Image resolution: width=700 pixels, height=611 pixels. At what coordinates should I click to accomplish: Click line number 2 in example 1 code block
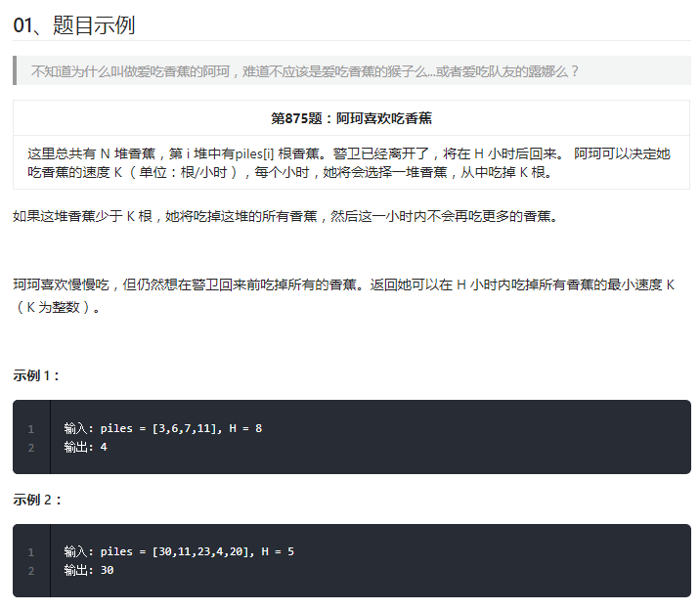click(x=31, y=447)
